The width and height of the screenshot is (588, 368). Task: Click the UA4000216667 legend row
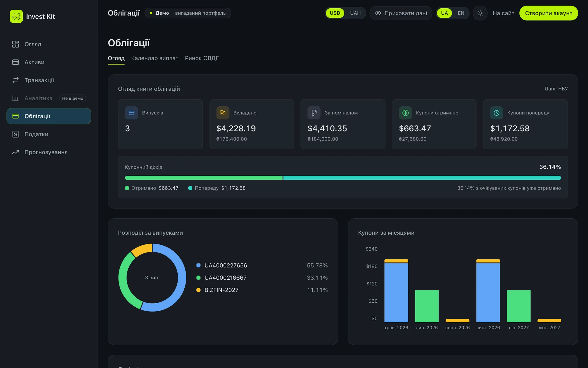pos(262,278)
